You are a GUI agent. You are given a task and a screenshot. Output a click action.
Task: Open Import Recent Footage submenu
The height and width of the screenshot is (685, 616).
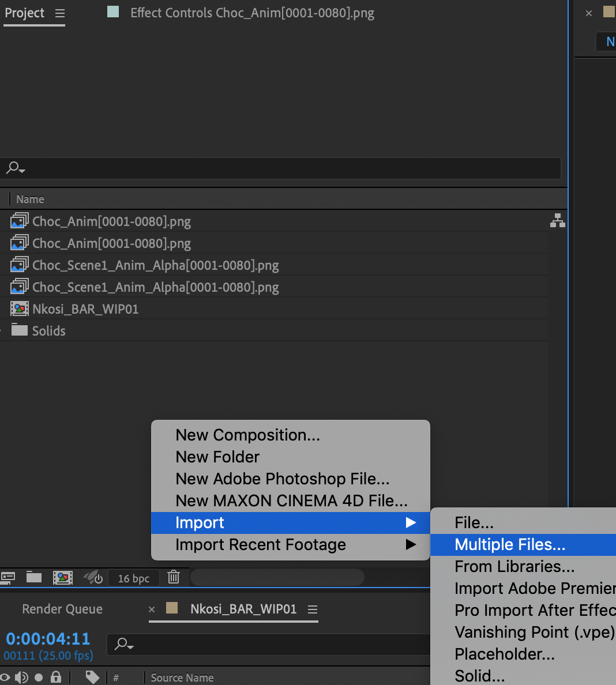[291, 544]
